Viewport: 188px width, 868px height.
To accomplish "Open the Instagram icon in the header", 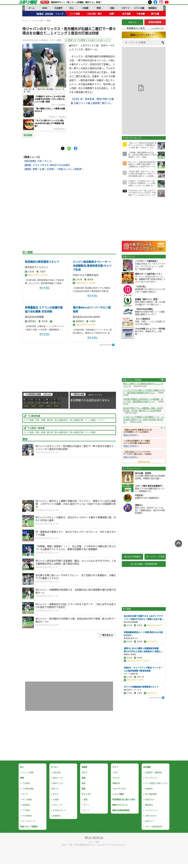I will coord(161,2).
